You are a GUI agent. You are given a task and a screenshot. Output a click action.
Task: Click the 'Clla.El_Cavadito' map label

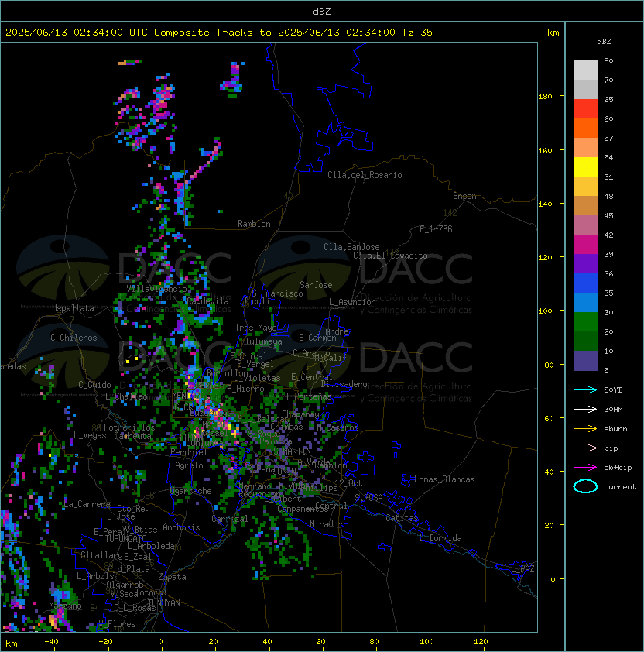pos(390,256)
